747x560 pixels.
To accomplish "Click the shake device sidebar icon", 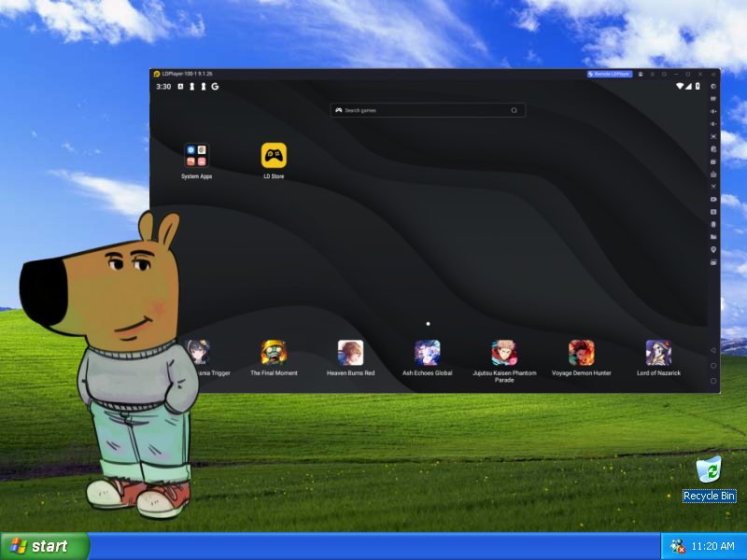I will pyautogui.click(x=713, y=224).
